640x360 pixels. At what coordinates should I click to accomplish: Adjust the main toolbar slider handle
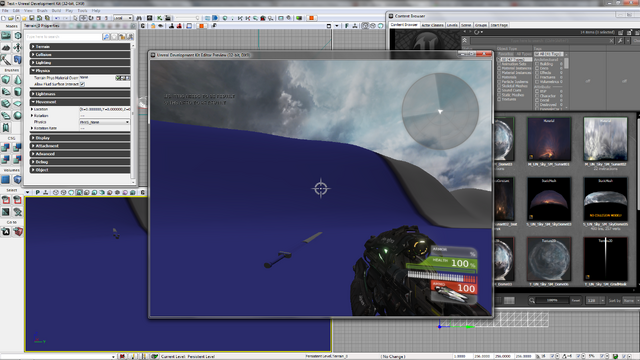[x=198, y=18]
